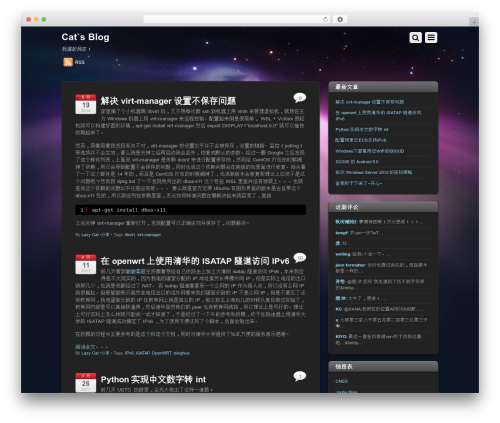Click the RSS text link

point(80,62)
